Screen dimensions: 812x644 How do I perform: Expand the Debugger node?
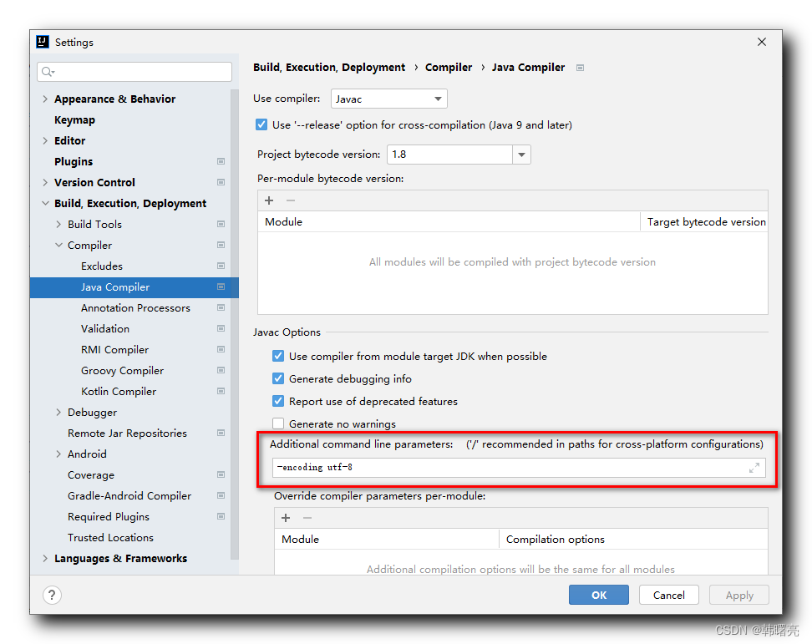pyautogui.click(x=58, y=412)
